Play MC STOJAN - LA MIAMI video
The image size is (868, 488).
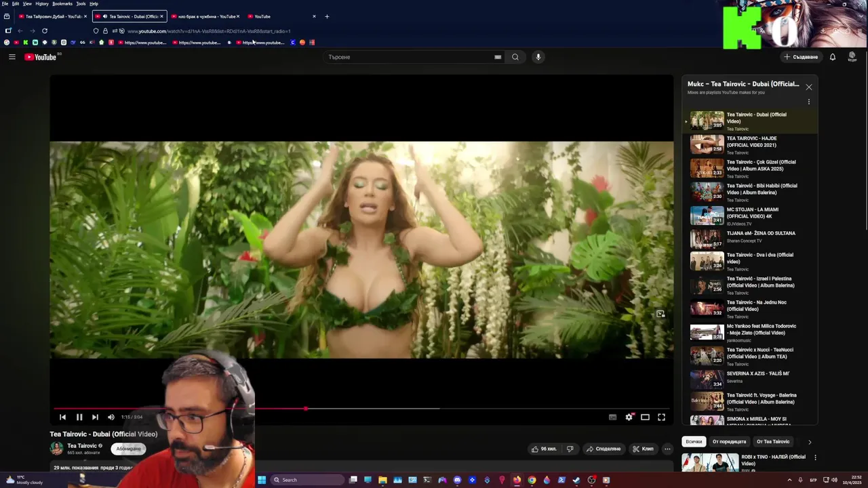click(749, 216)
